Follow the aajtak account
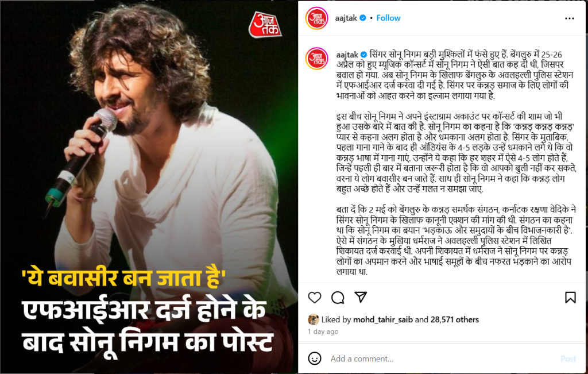The height and width of the screenshot is (374, 588). pos(388,18)
